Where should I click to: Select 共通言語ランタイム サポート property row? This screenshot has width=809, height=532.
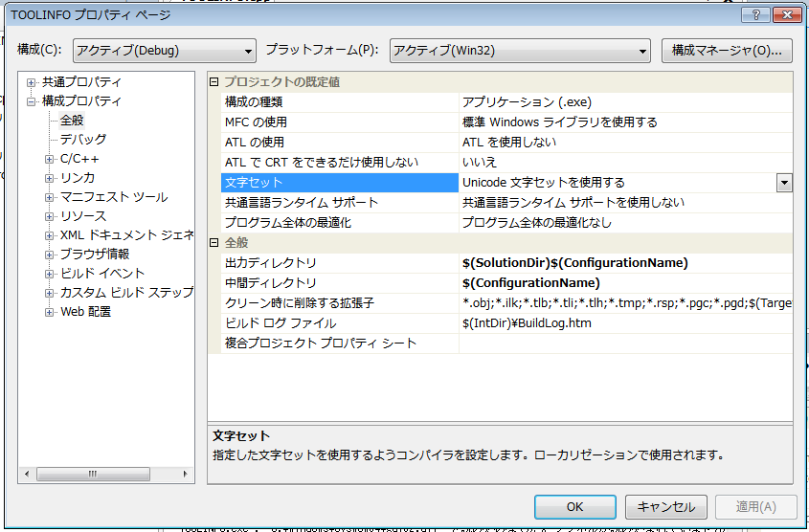tap(340, 203)
